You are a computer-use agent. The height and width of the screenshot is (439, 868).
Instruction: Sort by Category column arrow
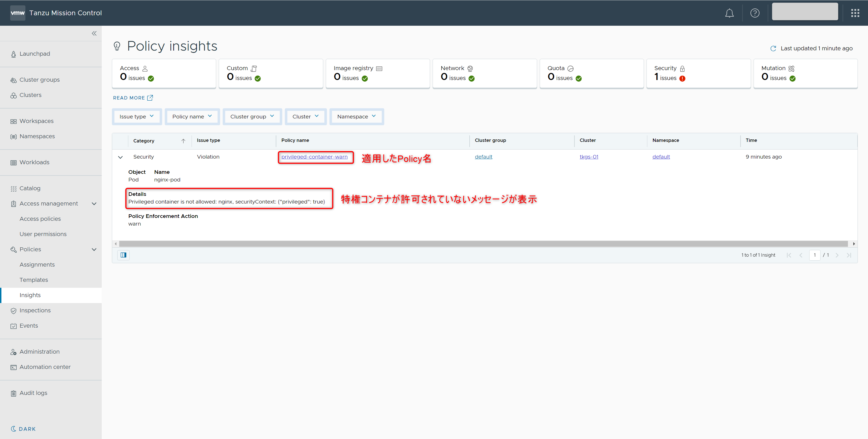pyautogui.click(x=183, y=141)
